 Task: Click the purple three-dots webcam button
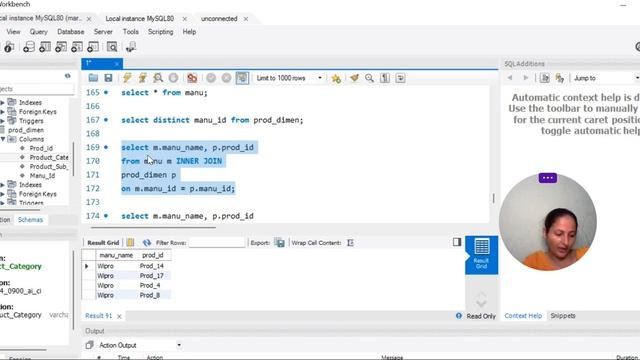(x=548, y=178)
